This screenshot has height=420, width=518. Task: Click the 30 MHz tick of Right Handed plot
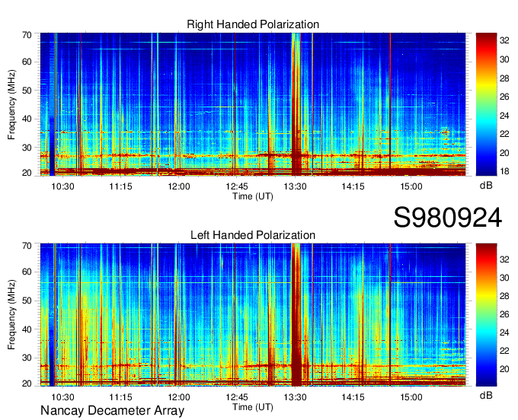[27, 148]
